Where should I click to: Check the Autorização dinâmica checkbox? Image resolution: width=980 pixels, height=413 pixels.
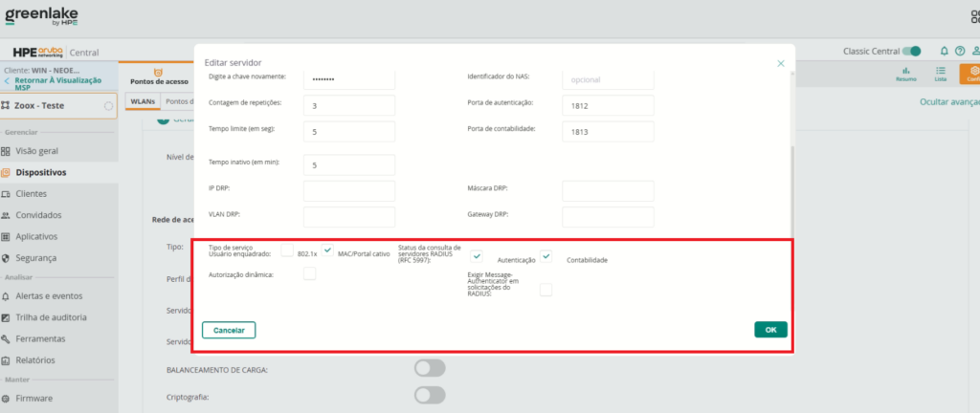tap(309, 273)
